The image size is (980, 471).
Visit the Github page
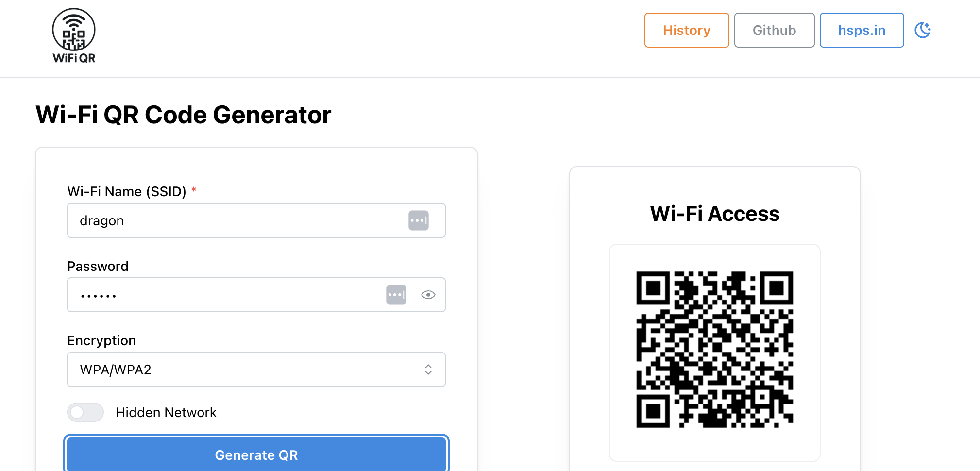pos(774,30)
